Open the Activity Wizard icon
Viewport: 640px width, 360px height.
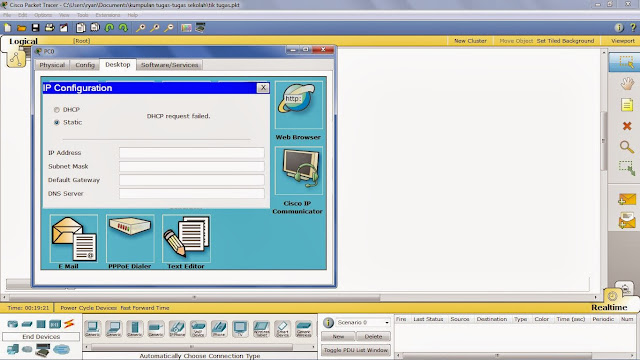pyautogui.click(x=64, y=28)
